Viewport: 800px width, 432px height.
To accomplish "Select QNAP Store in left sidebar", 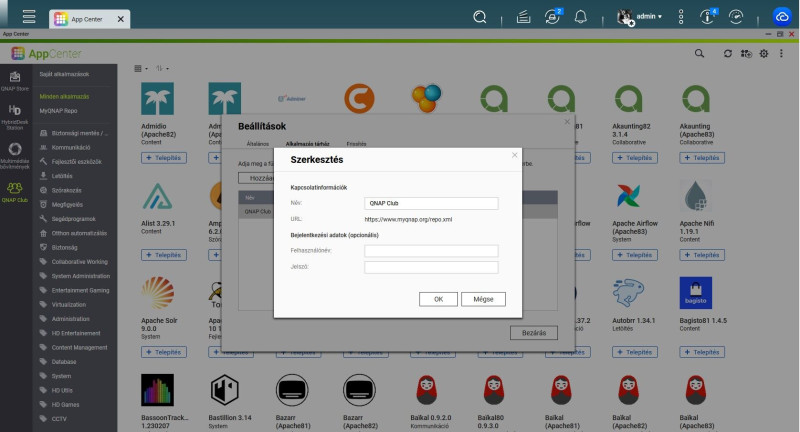I will (x=15, y=81).
